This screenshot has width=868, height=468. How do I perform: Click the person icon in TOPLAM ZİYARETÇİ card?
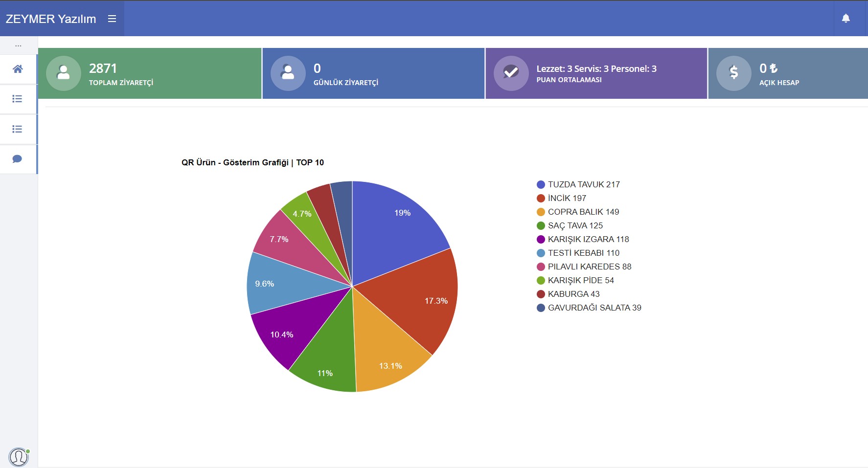click(64, 73)
